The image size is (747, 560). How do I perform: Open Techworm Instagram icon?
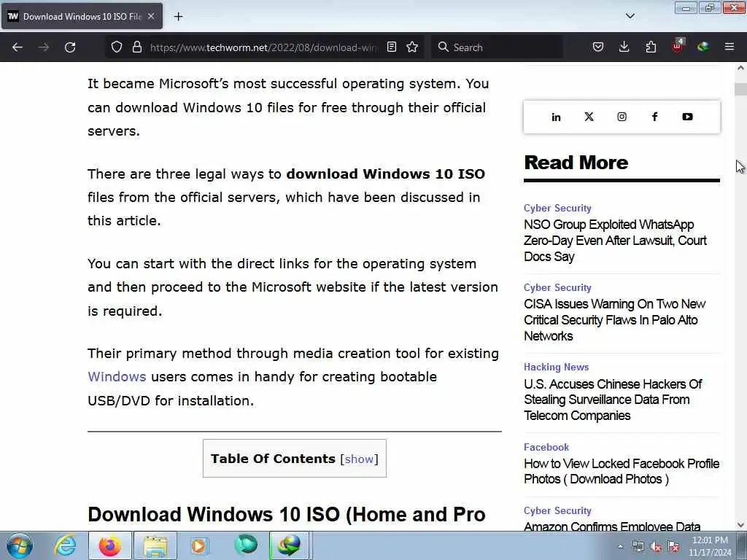point(622,117)
